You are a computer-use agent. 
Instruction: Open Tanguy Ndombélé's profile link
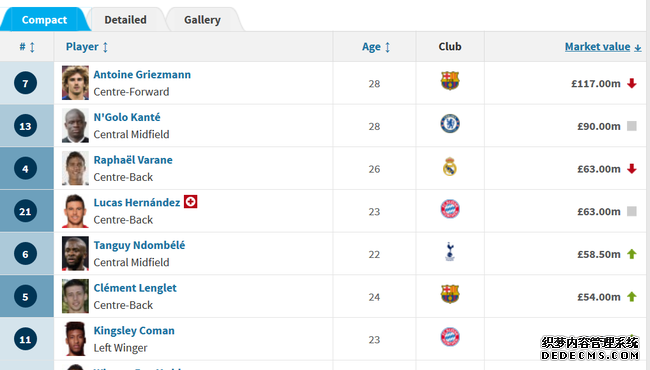139,245
